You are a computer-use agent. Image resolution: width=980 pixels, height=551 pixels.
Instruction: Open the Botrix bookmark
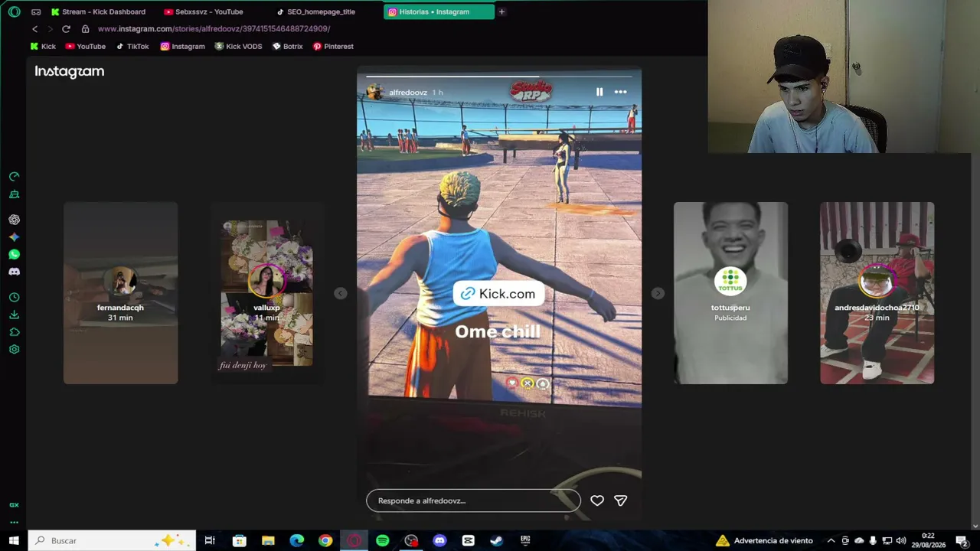pyautogui.click(x=288, y=47)
